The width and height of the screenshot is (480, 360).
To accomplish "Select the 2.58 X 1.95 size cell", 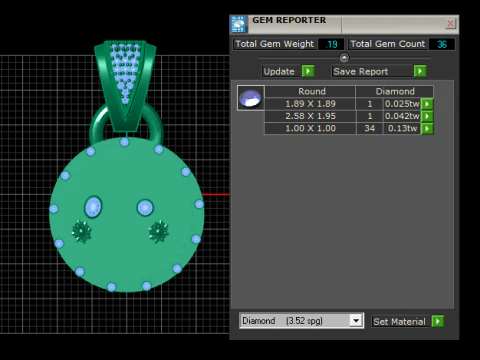I will pyautogui.click(x=310, y=116).
